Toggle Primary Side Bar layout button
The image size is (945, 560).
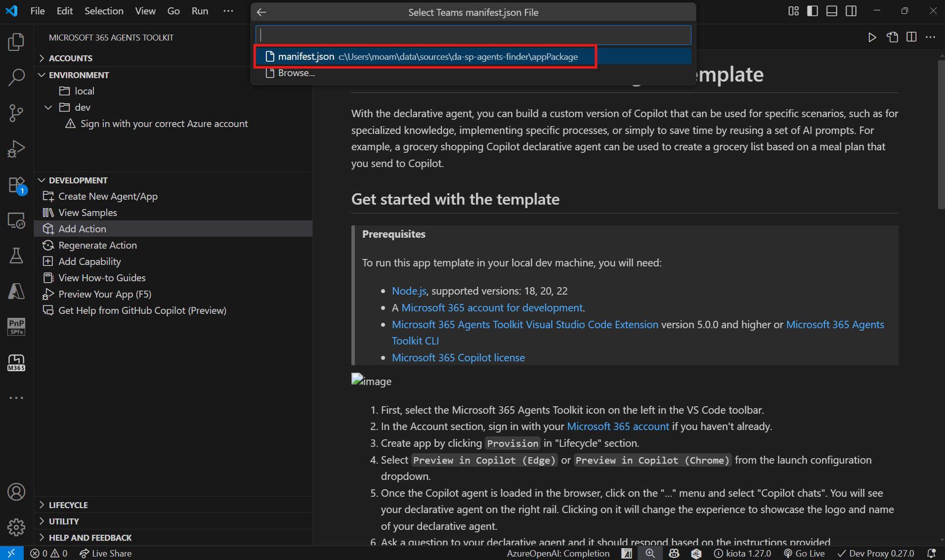[x=813, y=11]
